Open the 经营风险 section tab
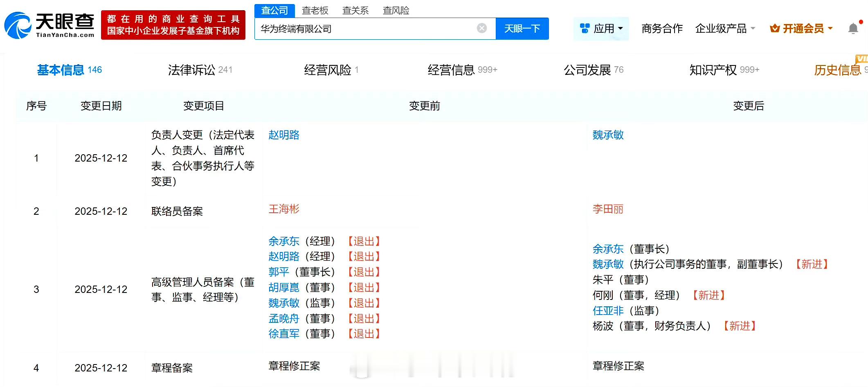The width and height of the screenshot is (868, 387). [331, 70]
